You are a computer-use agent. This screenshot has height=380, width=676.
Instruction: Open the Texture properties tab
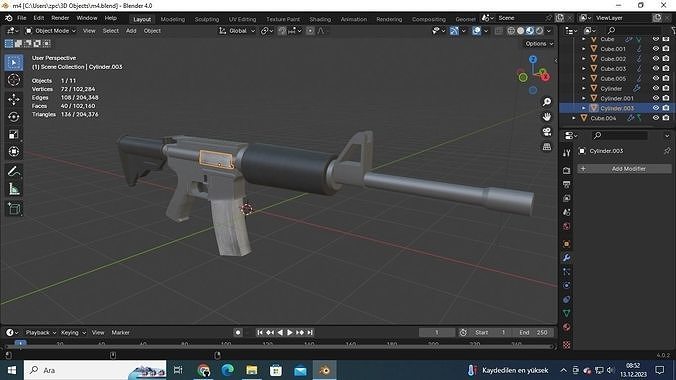[x=566, y=344]
